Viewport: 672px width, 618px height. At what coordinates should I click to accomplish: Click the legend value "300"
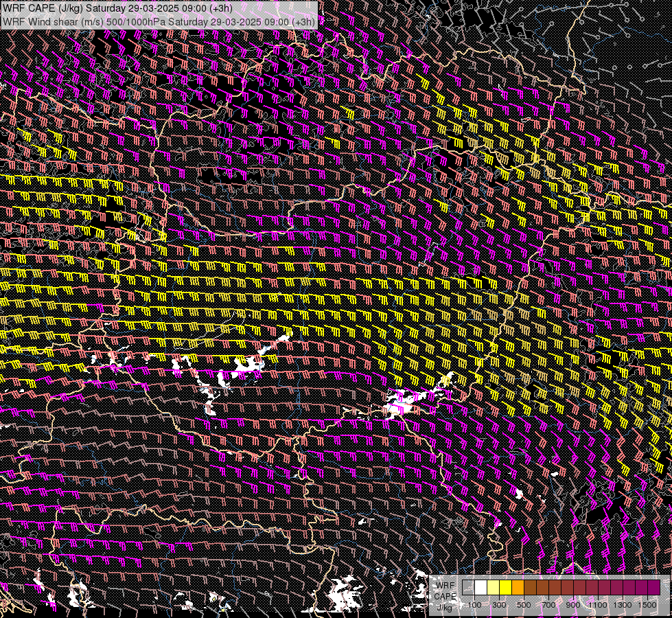[499, 605]
